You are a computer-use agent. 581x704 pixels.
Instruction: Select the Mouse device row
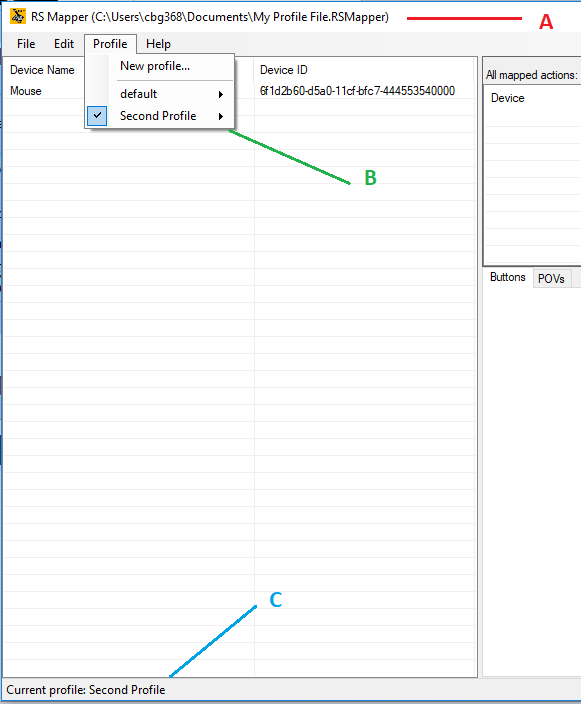240,91
